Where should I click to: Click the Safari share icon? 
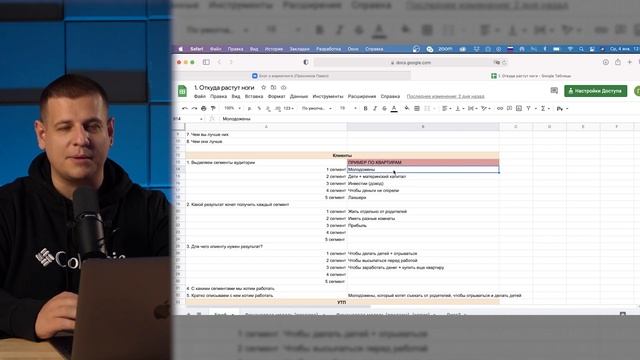click(x=618, y=62)
